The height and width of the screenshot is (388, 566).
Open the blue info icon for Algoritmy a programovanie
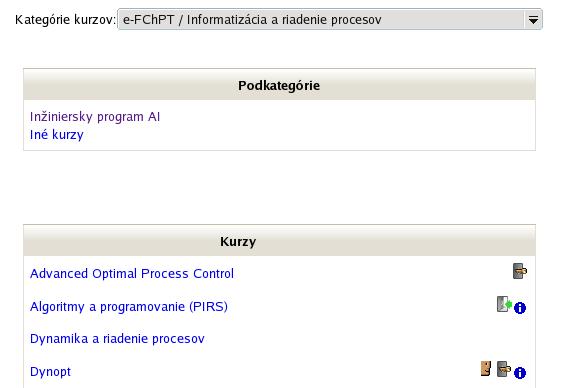[x=520, y=308]
